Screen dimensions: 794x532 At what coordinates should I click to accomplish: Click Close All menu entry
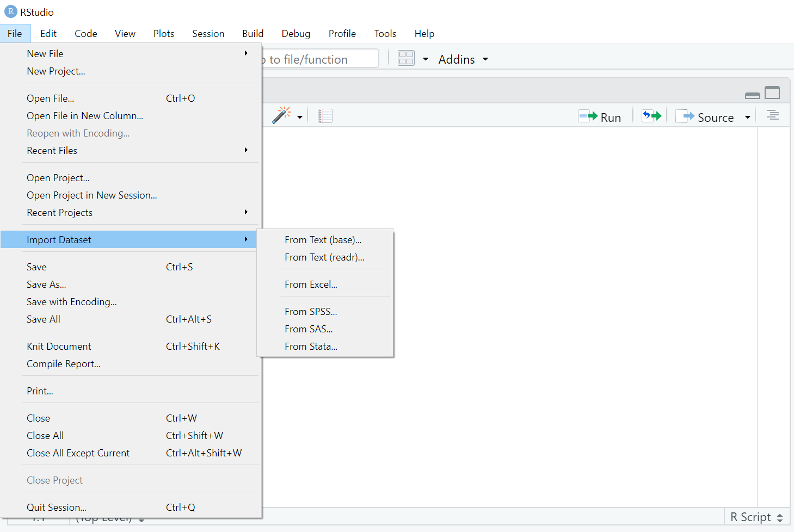(x=131, y=435)
